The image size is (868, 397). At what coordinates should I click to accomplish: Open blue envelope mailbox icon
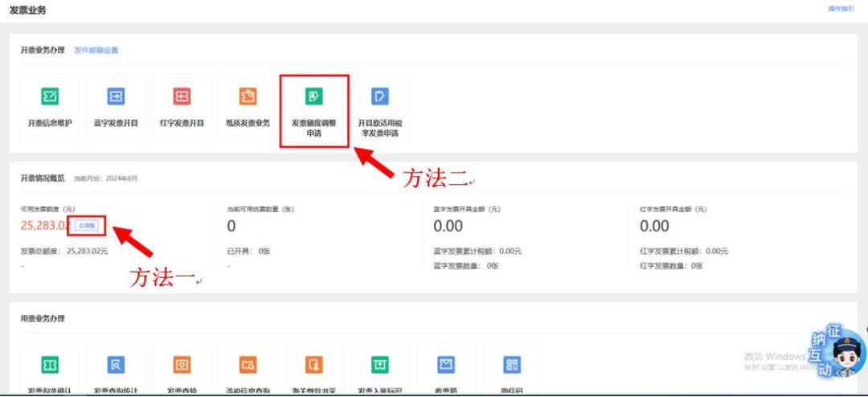[446, 365]
